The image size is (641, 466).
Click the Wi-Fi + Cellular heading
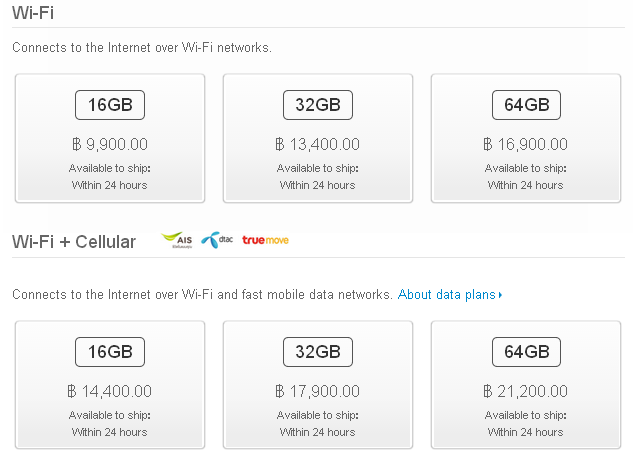point(74,242)
